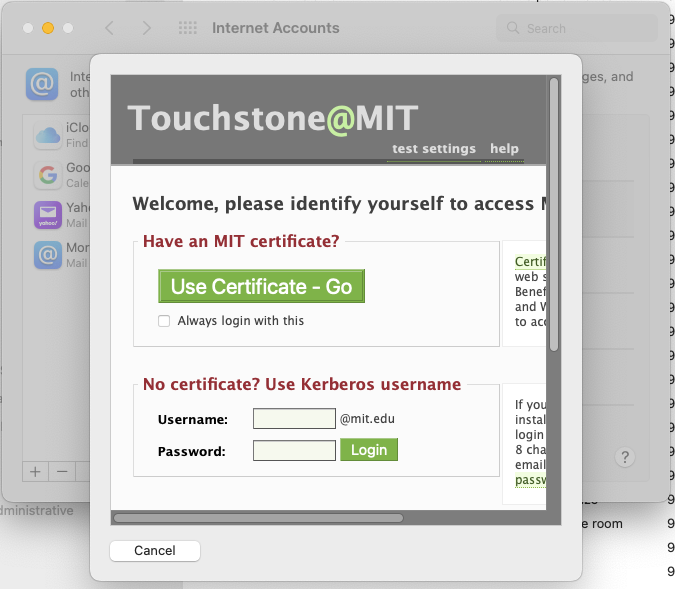The width and height of the screenshot is (675, 589).
Task: Click the Use Certificate - Go button
Action: (261, 286)
